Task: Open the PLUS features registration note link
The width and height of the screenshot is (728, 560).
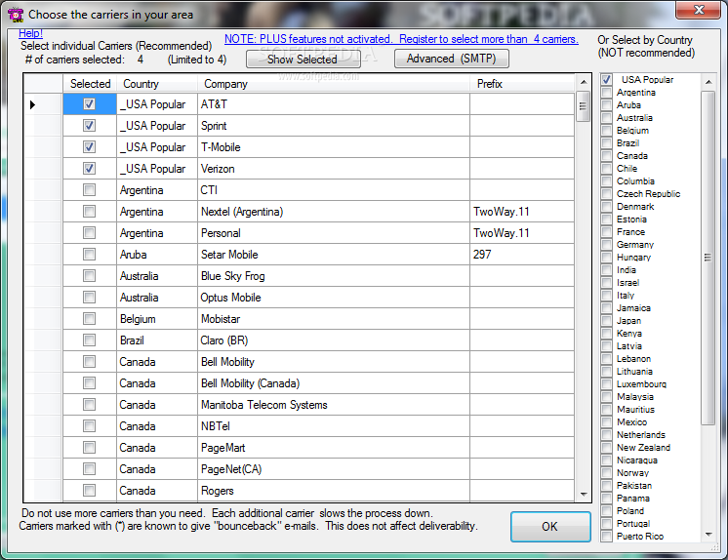Action: point(401,39)
